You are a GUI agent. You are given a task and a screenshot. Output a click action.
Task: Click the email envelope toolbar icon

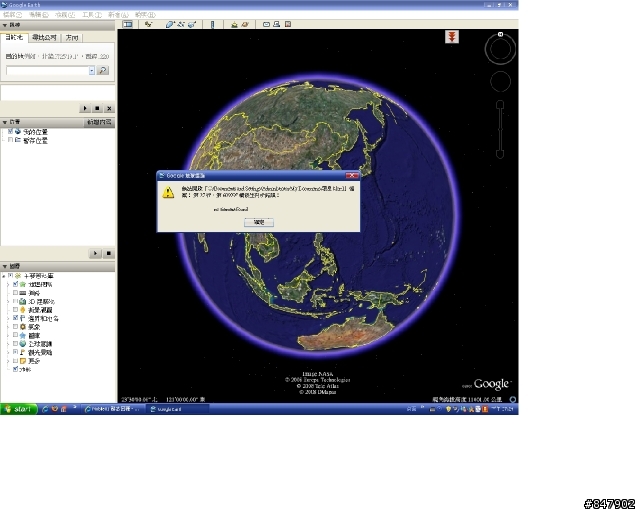[x=266, y=24]
